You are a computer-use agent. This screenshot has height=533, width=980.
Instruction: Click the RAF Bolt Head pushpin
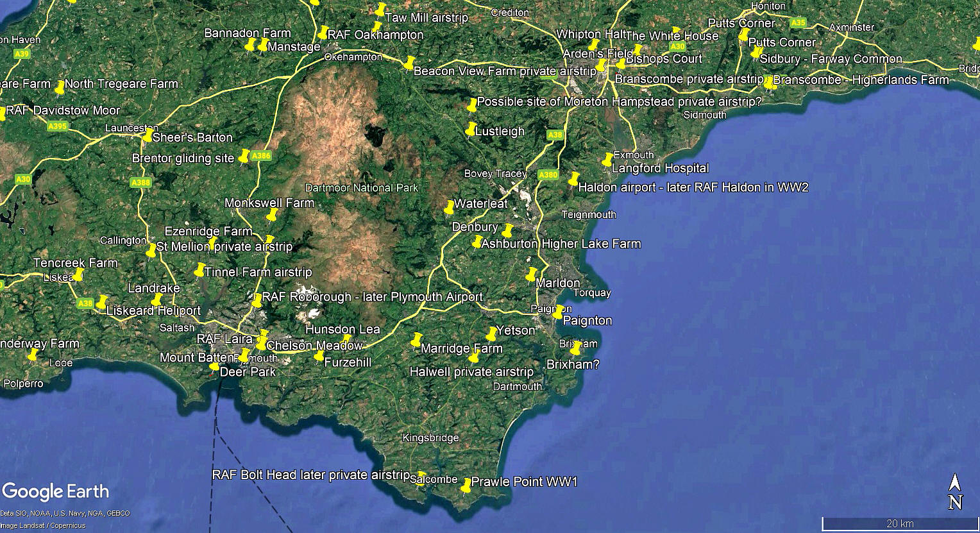click(421, 479)
